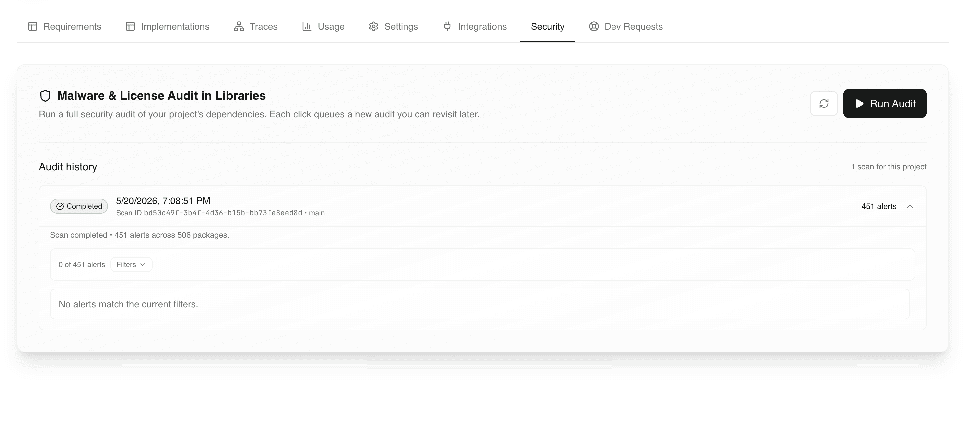Click the '1 scan for this project' text

(x=889, y=167)
